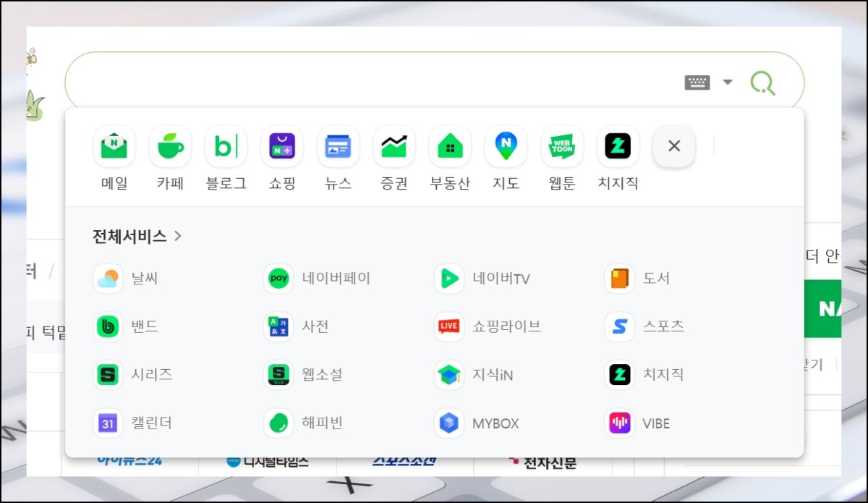Open 치지직 icon in the all-services grid
The height and width of the screenshot is (503, 868).
[619, 375]
